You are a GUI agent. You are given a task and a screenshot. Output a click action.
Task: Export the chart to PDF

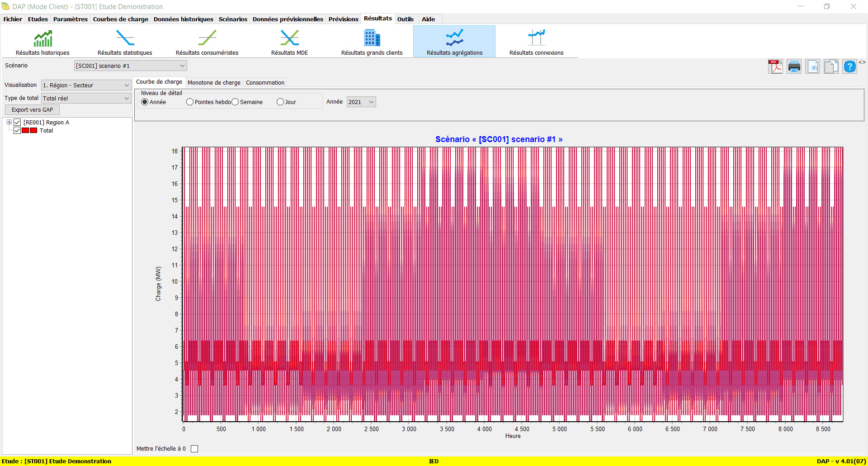[x=775, y=67]
